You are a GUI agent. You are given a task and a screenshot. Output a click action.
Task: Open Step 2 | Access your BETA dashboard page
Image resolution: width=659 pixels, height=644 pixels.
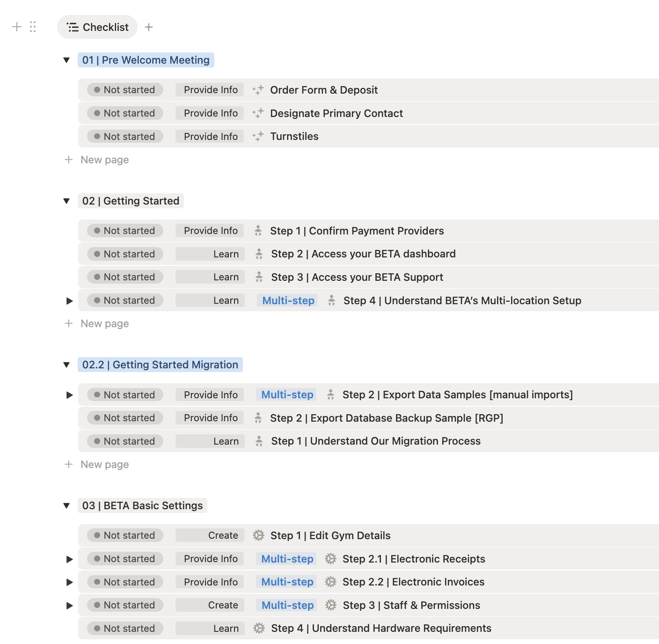363,254
